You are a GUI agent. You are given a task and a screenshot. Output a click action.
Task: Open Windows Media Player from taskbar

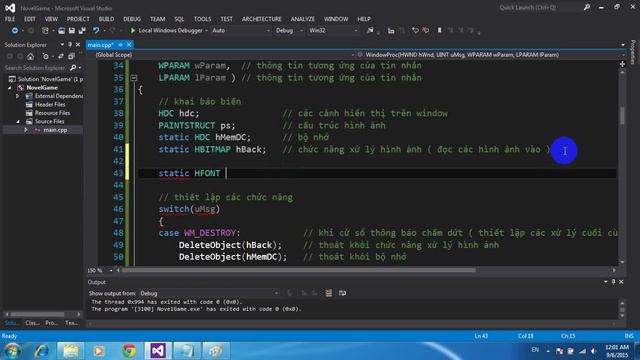pos(99,351)
